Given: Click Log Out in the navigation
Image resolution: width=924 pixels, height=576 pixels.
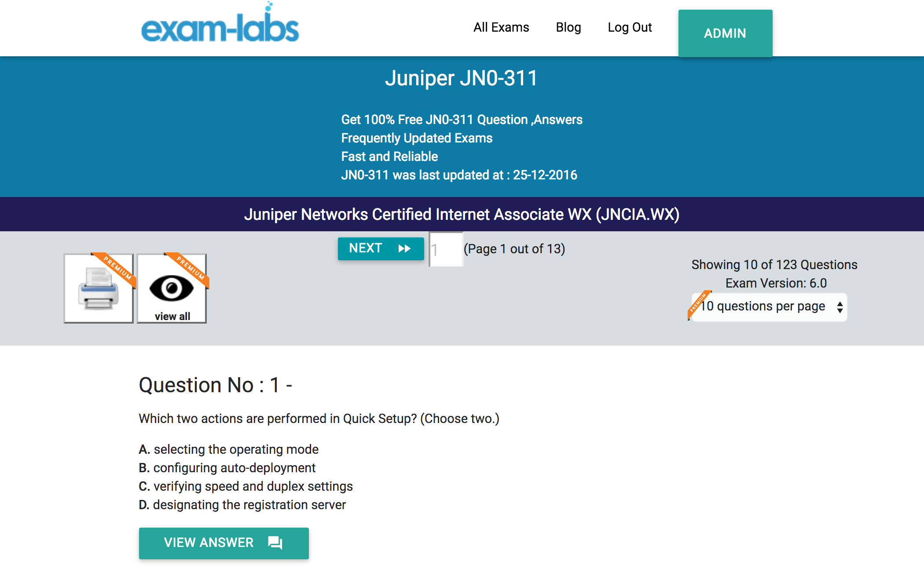Looking at the screenshot, I should pos(630,27).
